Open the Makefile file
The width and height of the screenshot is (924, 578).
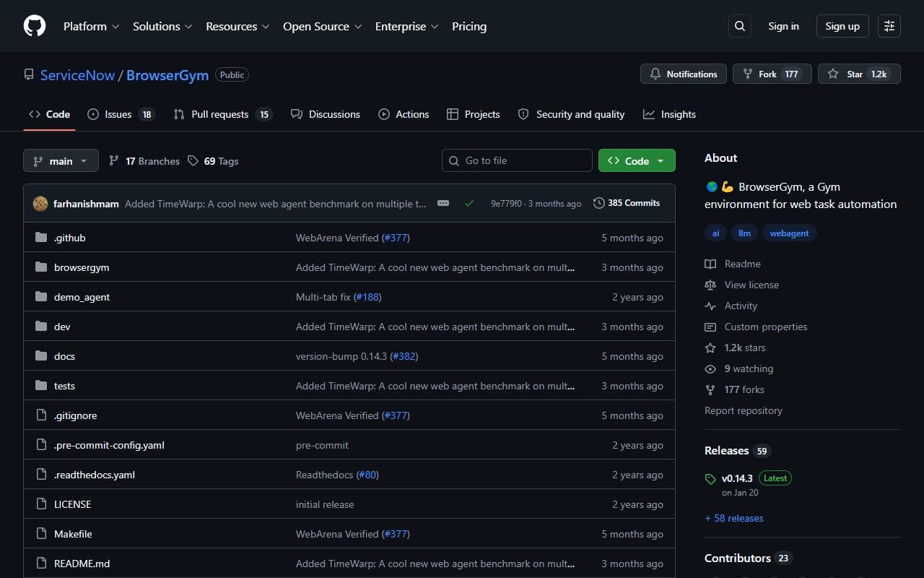(x=73, y=534)
